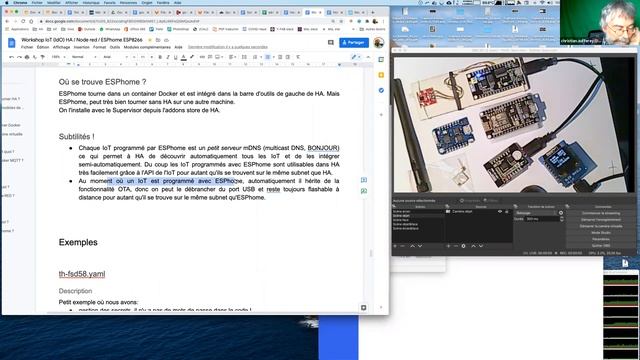
Task: Open the th-fsd58.yaml link
Action: click(x=82, y=274)
